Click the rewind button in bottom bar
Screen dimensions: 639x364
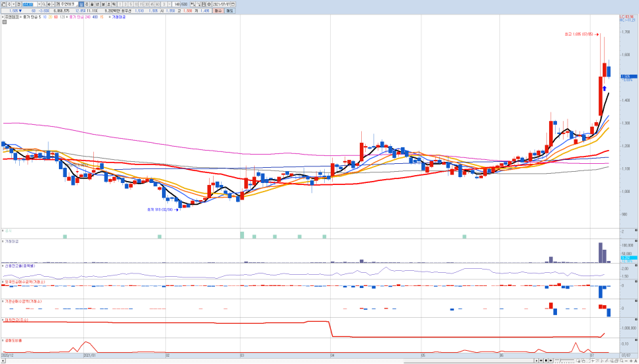tap(541, 360)
